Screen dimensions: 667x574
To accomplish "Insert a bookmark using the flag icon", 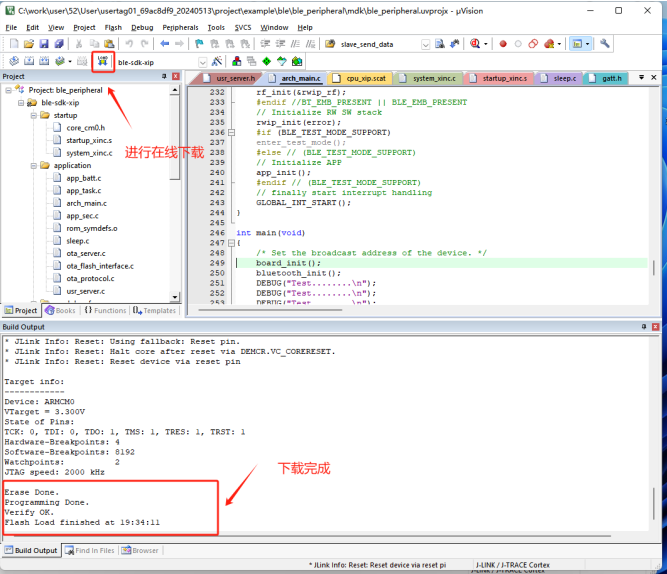I will tap(199, 43).
